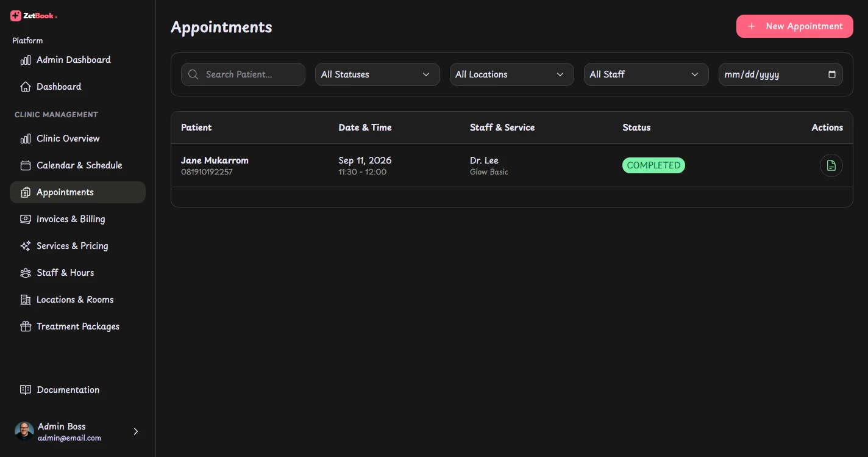Go to Calendar & Schedule page
Image resolution: width=868 pixels, height=457 pixels.
77,165
